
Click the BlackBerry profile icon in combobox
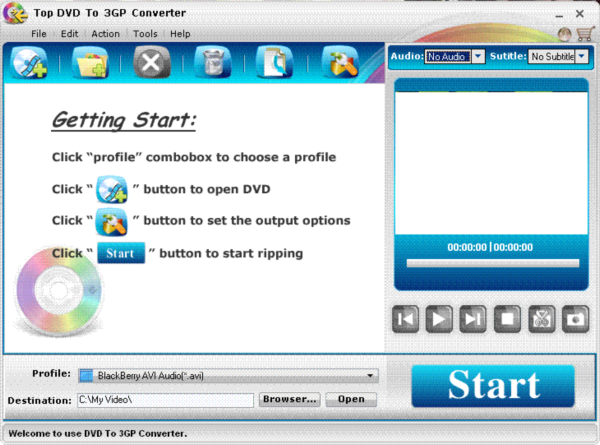coord(86,376)
